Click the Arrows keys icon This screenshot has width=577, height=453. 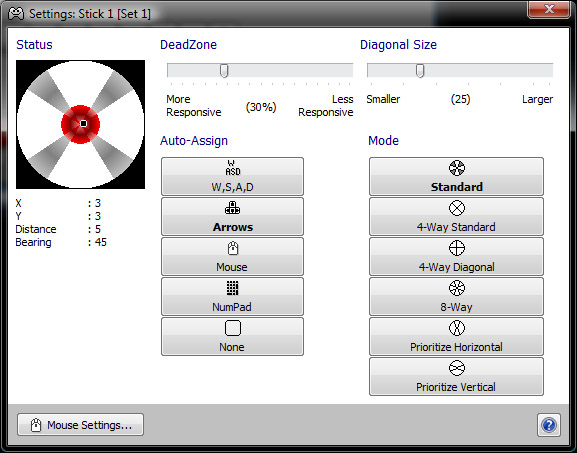pyautogui.click(x=233, y=208)
